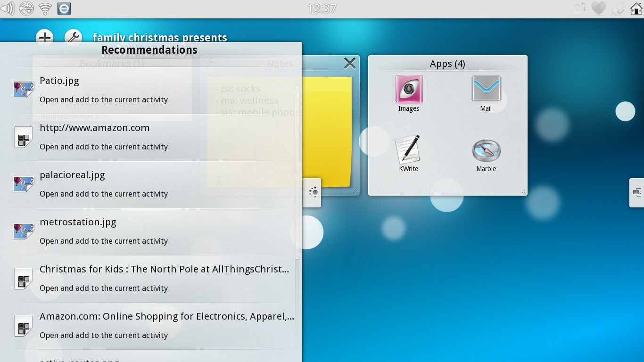Click the palacioreal.jpg image file icon
This screenshot has height=362, width=644.
coord(24,184)
